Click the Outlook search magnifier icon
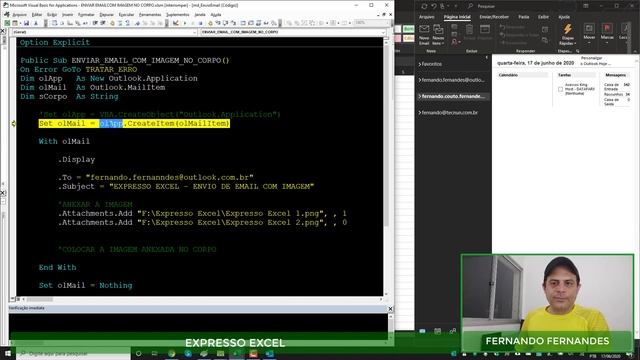The height and width of the screenshot is (360, 640). pyautogui.click(x=471, y=6)
